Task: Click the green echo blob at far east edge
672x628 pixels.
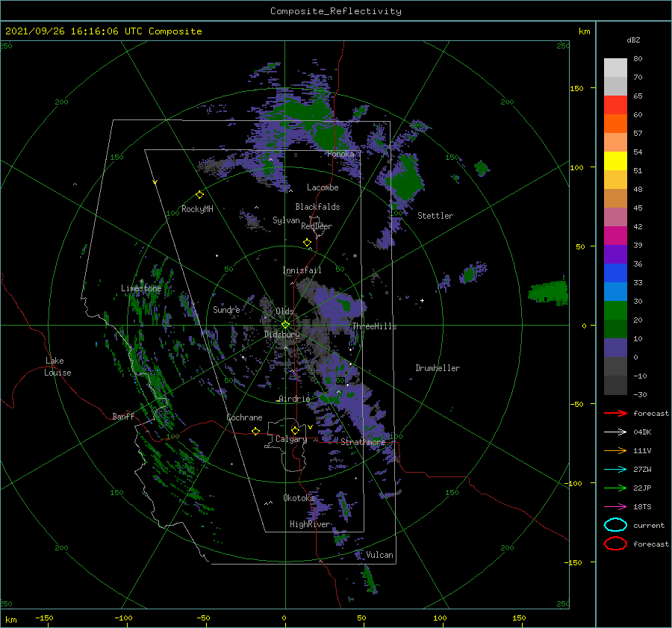Action: (x=549, y=293)
